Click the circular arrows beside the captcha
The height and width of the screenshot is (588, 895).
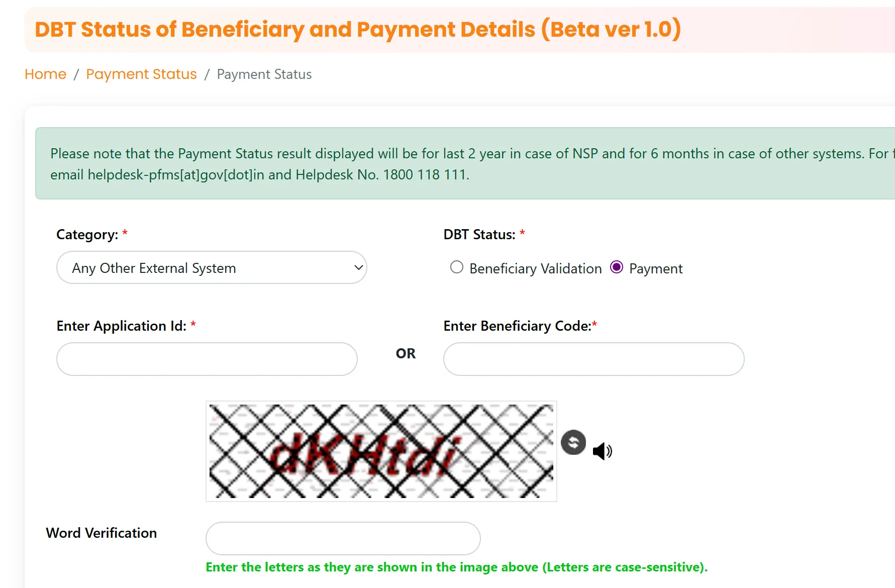pyautogui.click(x=573, y=442)
